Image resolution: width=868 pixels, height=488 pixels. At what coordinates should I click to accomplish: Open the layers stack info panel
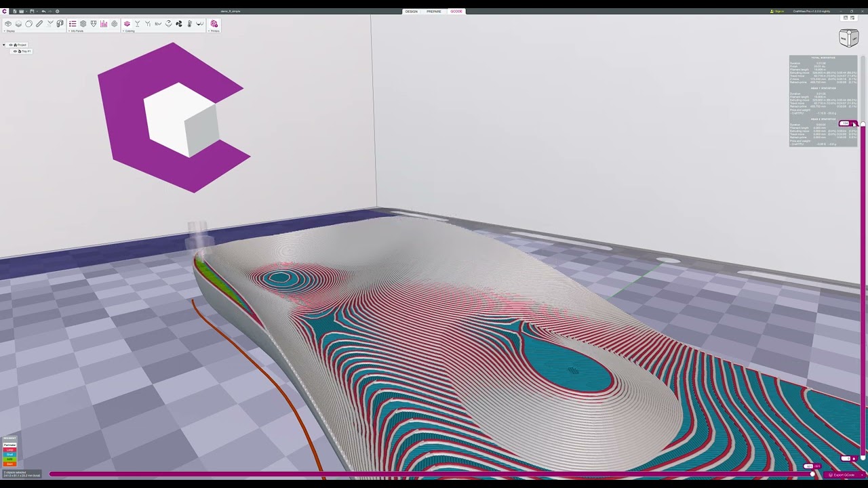click(x=114, y=24)
